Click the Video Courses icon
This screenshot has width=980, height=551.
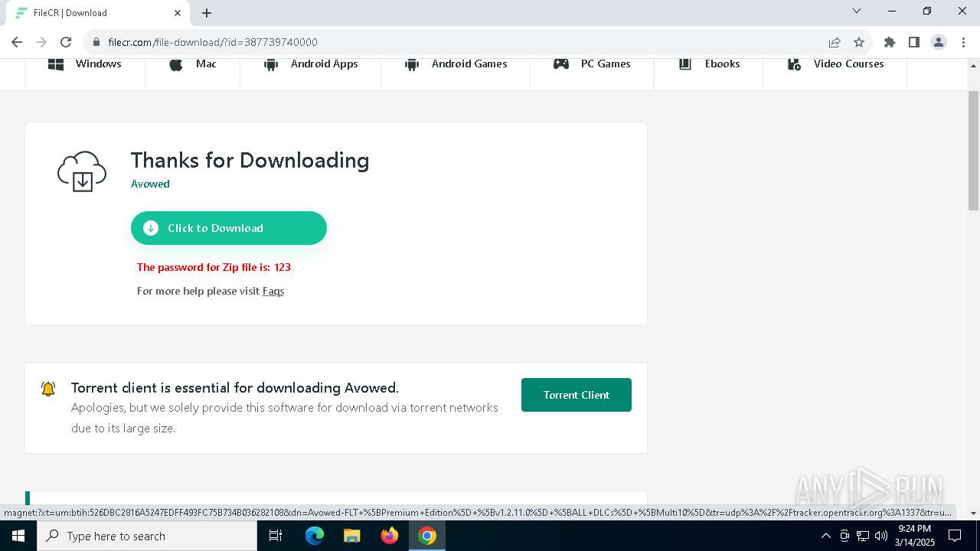pyautogui.click(x=794, y=64)
